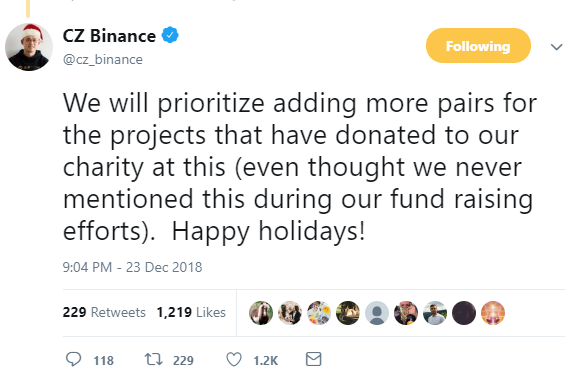View the 229 Retweets list
The height and width of the screenshot is (391, 568).
click(104, 312)
